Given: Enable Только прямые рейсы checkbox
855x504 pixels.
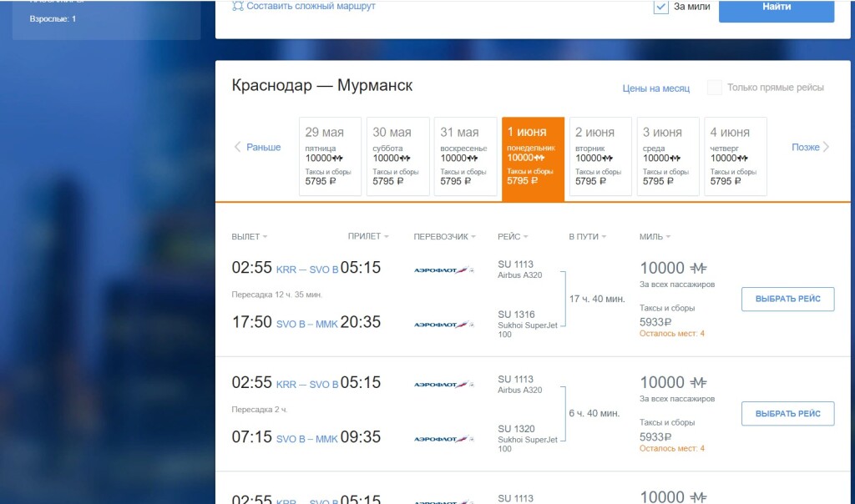Looking at the screenshot, I should [x=715, y=88].
